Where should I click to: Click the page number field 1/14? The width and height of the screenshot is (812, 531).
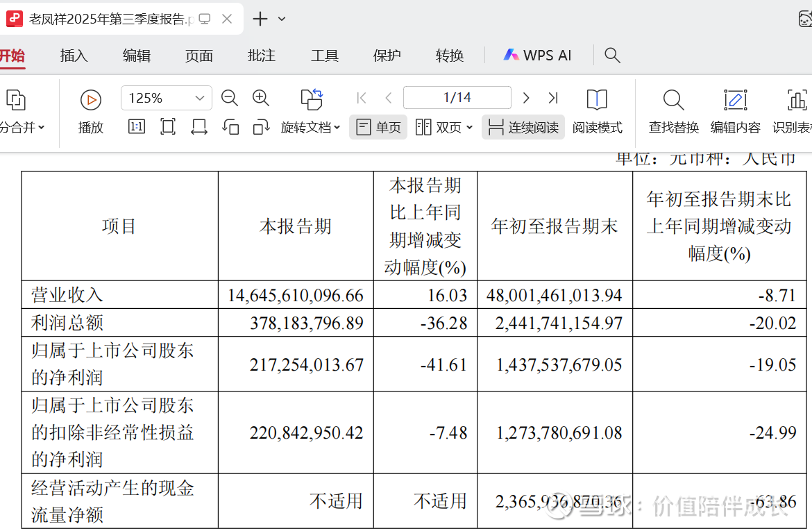(x=457, y=98)
